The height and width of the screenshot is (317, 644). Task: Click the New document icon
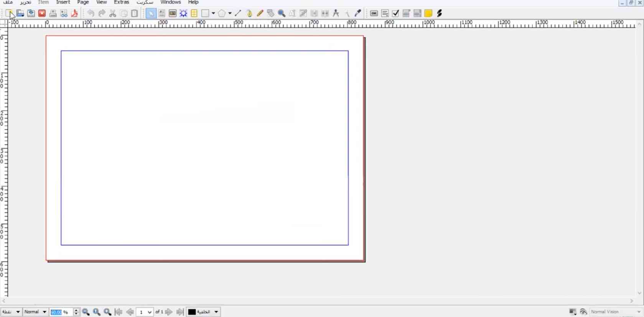pos(9,13)
